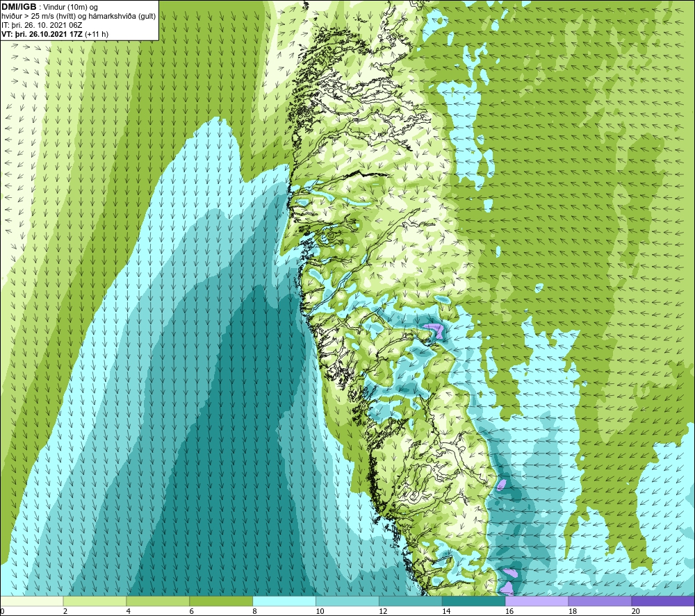The image size is (695, 616).
Task: Click the legend scale label '4'
Action: (x=128, y=611)
